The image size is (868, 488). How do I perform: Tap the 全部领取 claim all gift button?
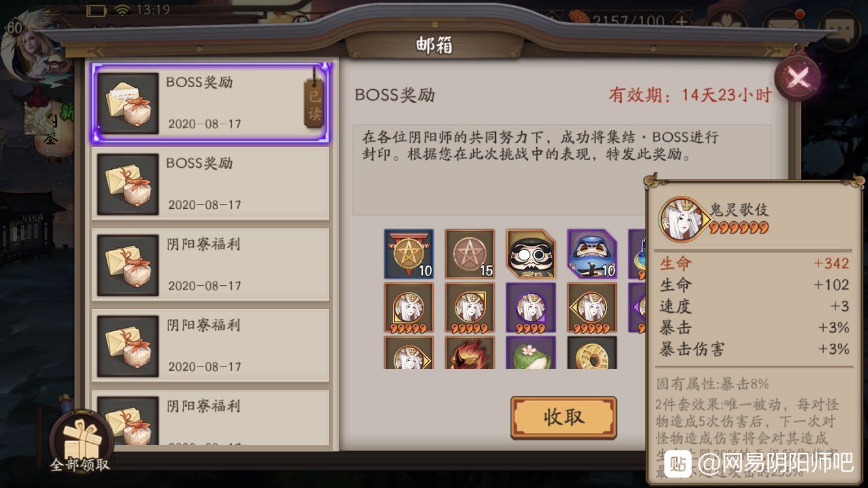point(81,442)
